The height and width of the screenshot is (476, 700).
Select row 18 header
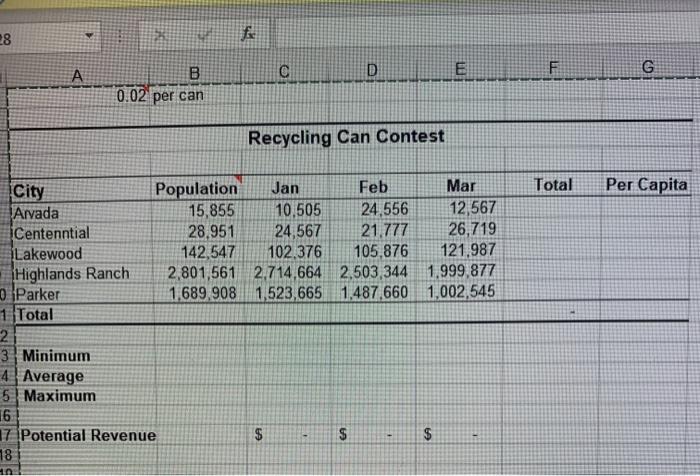8,455
